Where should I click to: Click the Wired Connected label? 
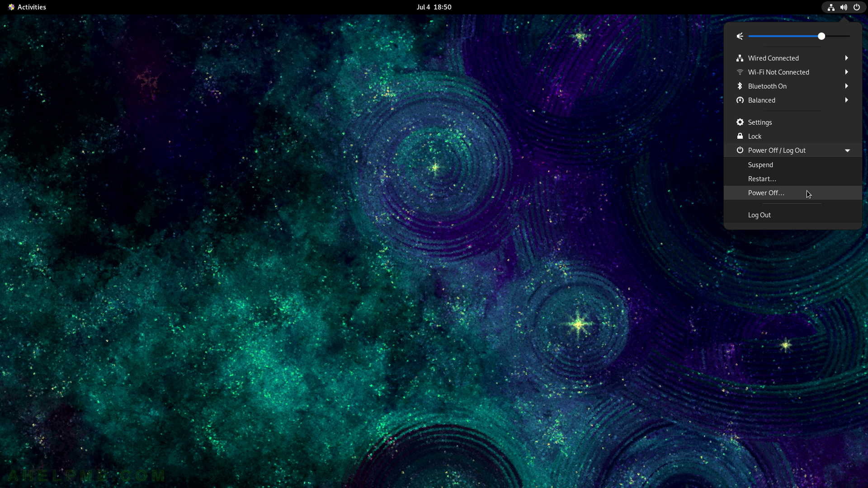coord(773,58)
